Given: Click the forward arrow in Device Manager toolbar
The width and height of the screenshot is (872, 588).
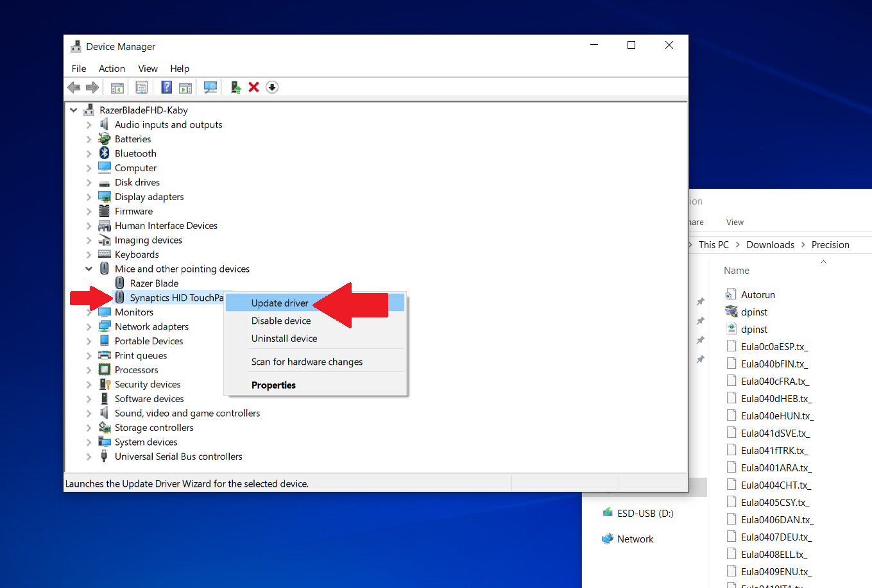Looking at the screenshot, I should point(92,87).
